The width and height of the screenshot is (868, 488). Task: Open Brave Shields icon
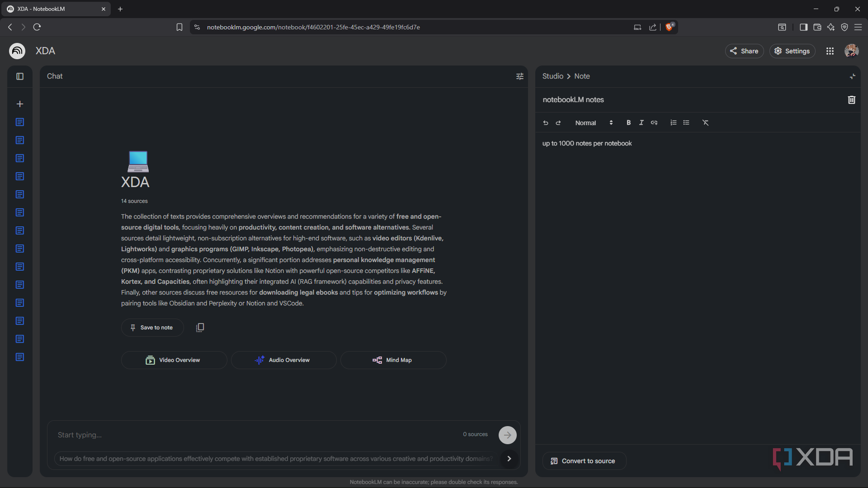pyautogui.click(x=670, y=27)
